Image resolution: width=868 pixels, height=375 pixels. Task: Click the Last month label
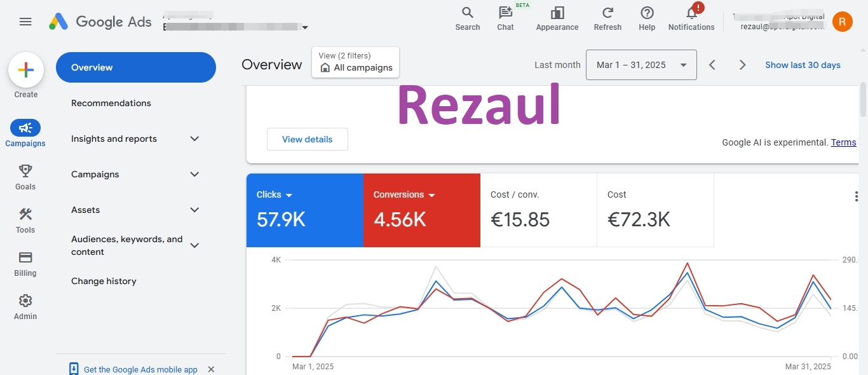557,65
